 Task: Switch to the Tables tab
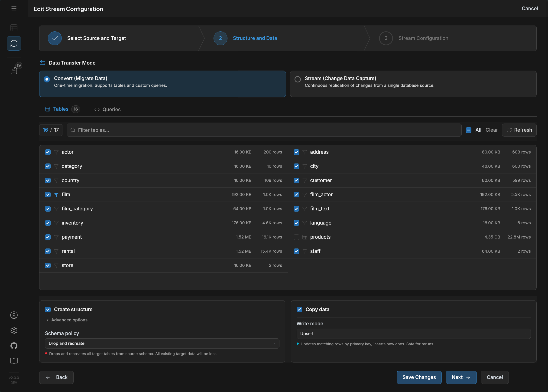62,109
